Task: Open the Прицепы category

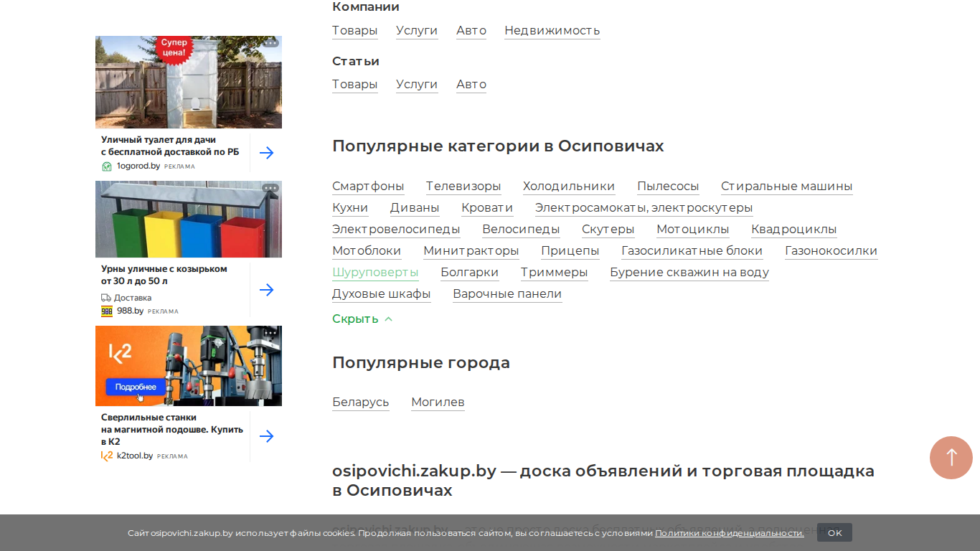Action: 570,250
